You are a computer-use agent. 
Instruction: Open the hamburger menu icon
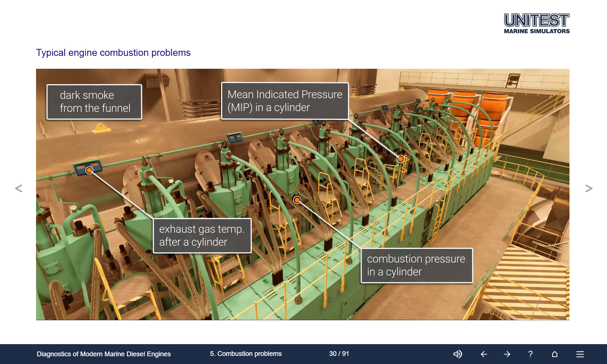580,354
